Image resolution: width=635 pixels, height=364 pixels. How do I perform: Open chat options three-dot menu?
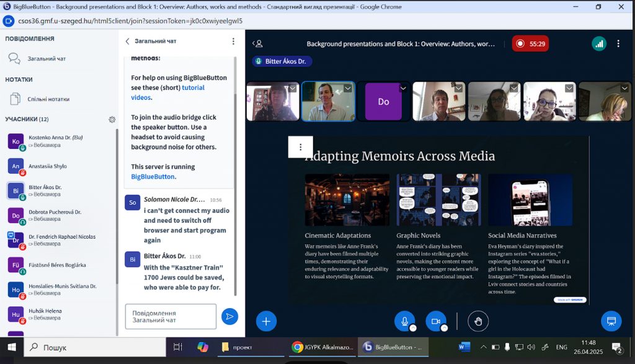click(233, 42)
